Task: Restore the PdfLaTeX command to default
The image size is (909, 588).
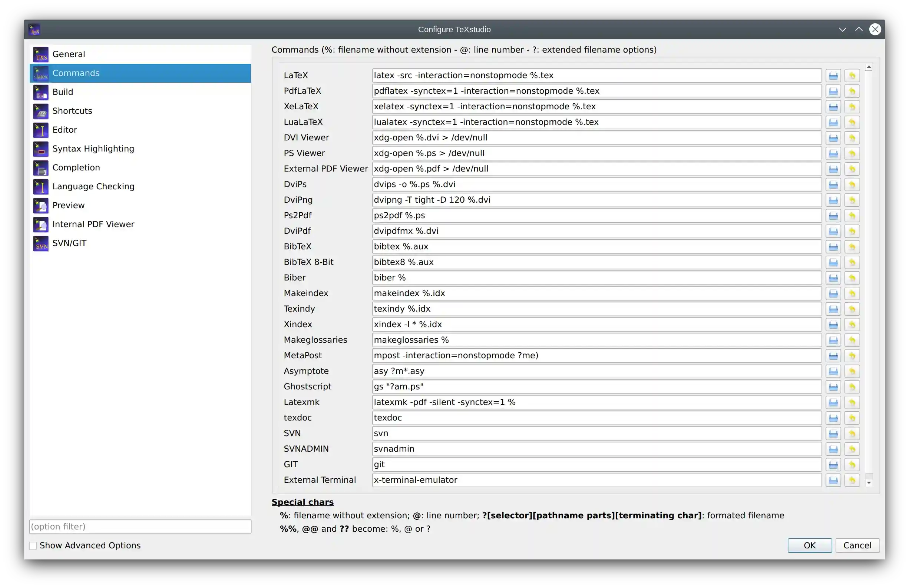Action: point(853,91)
